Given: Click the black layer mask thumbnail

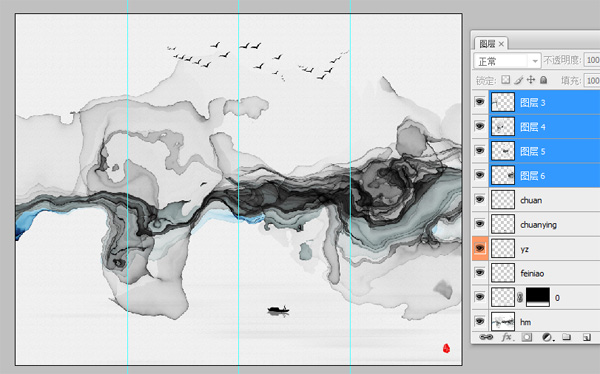Looking at the screenshot, I should (538, 297).
